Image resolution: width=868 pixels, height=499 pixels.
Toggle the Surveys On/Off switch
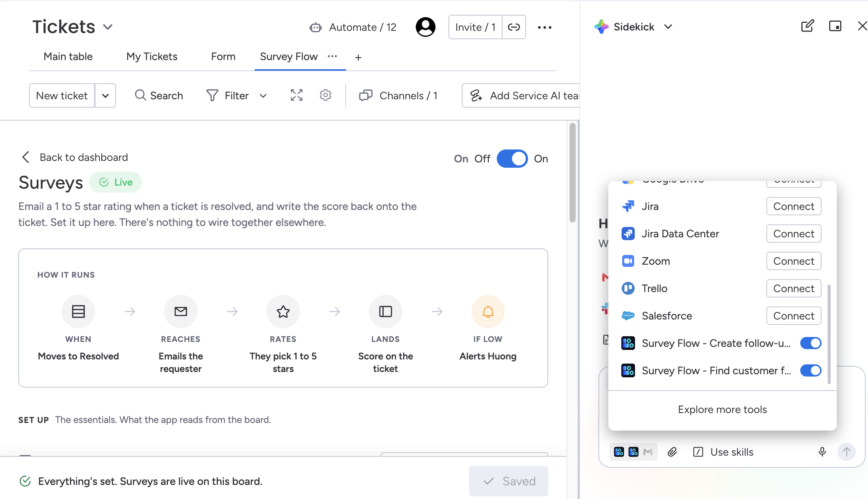click(x=512, y=159)
